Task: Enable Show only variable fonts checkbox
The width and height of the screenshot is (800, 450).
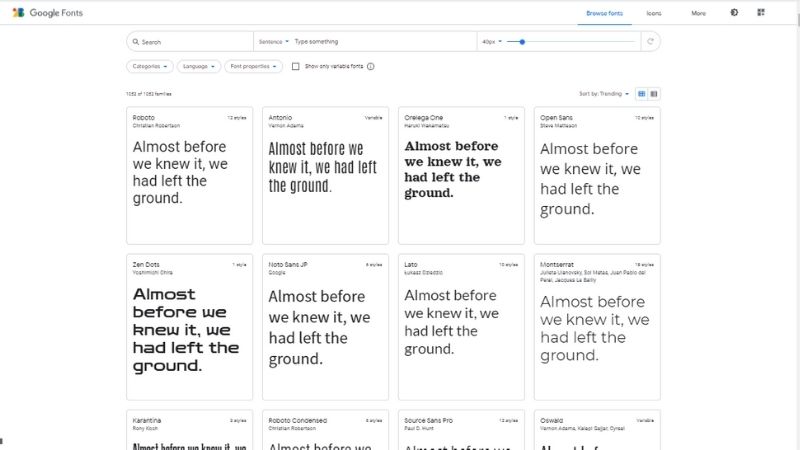Action: point(296,66)
